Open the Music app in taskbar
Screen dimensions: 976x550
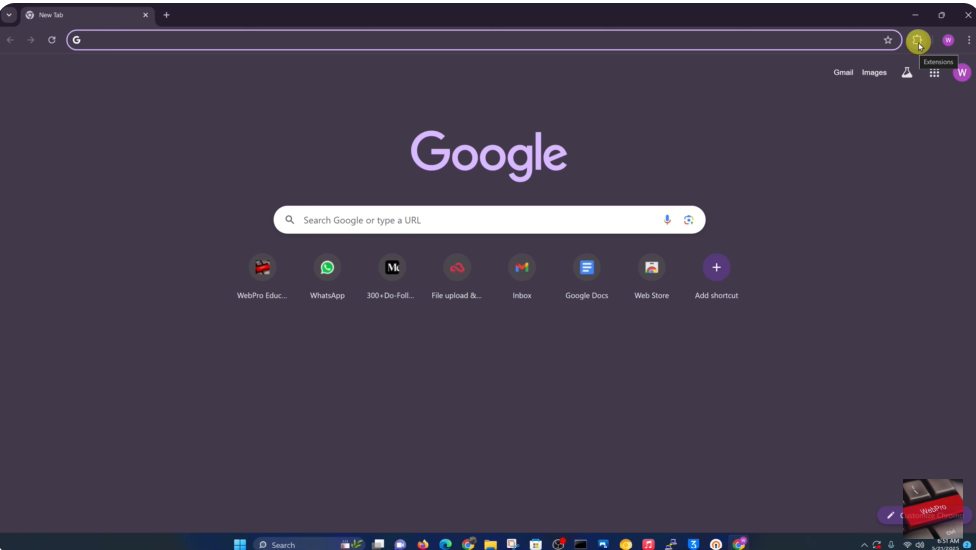[648, 544]
